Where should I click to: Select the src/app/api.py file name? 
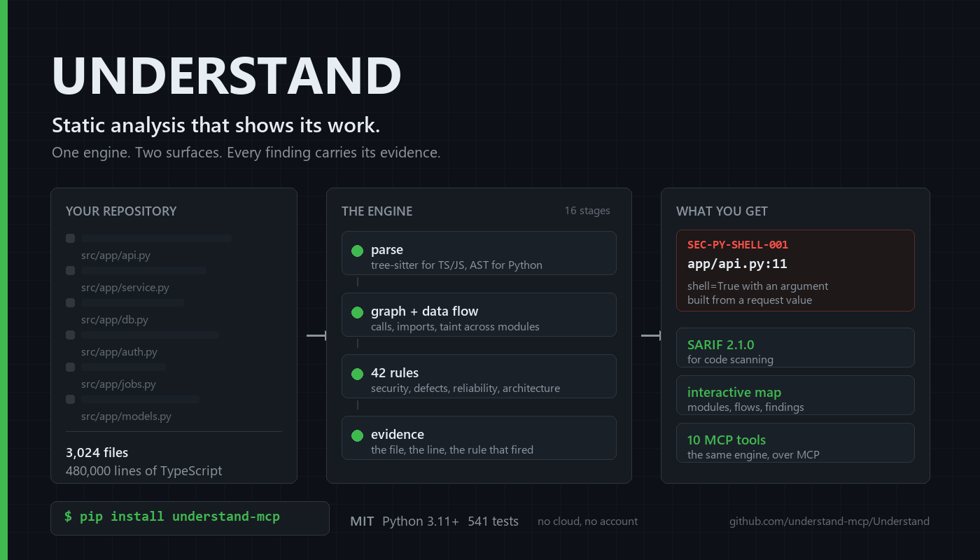point(115,255)
